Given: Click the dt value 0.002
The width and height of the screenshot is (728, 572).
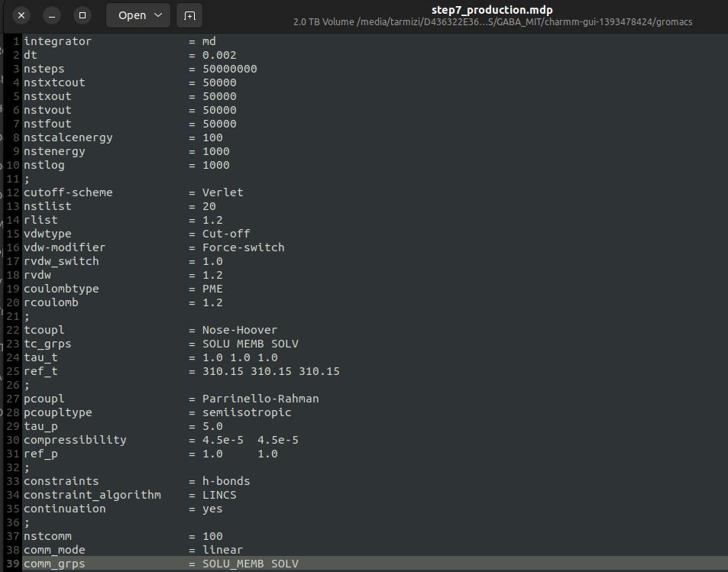Looking at the screenshot, I should click(x=219, y=55).
